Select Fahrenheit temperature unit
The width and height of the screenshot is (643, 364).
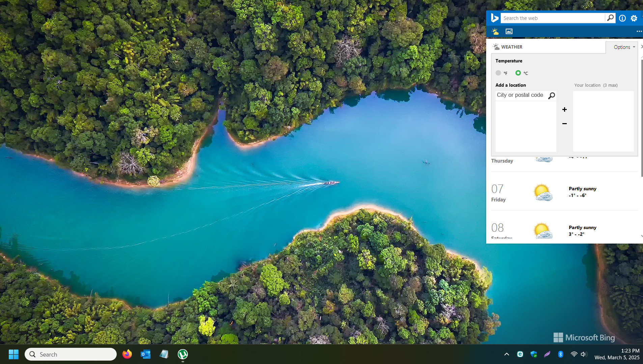click(498, 73)
